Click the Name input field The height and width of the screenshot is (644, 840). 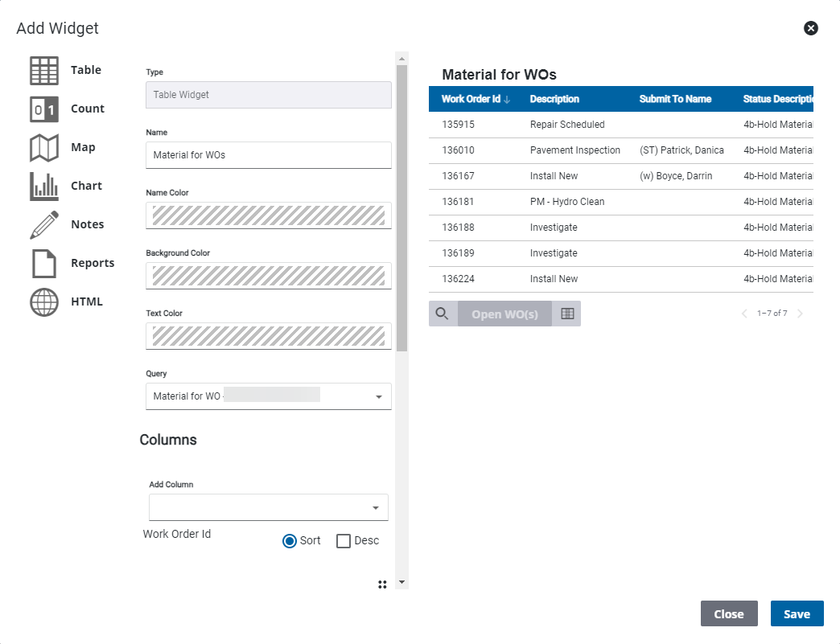pos(269,155)
